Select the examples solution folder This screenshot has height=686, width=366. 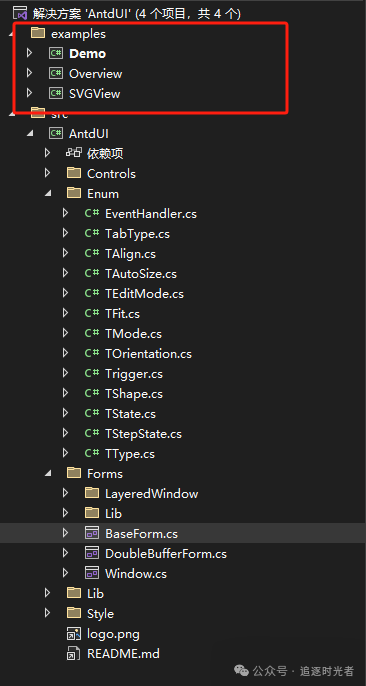coord(78,34)
